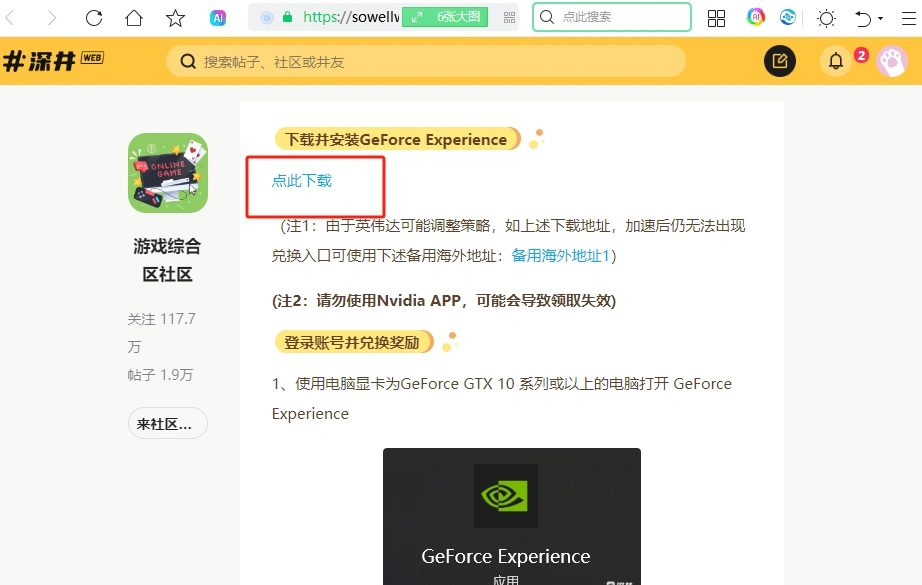Open the notifications bell
This screenshot has height=585, width=922.
tap(836, 61)
